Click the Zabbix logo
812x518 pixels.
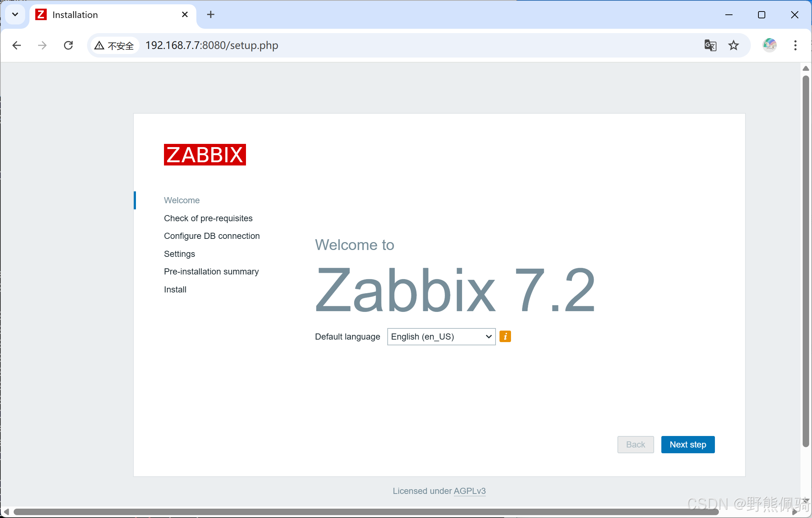(x=205, y=155)
